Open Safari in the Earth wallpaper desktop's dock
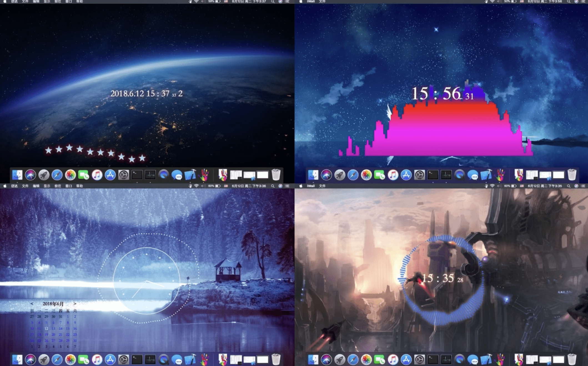Image resolution: width=588 pixels, height=366 pixels. [x=57, y=175]
